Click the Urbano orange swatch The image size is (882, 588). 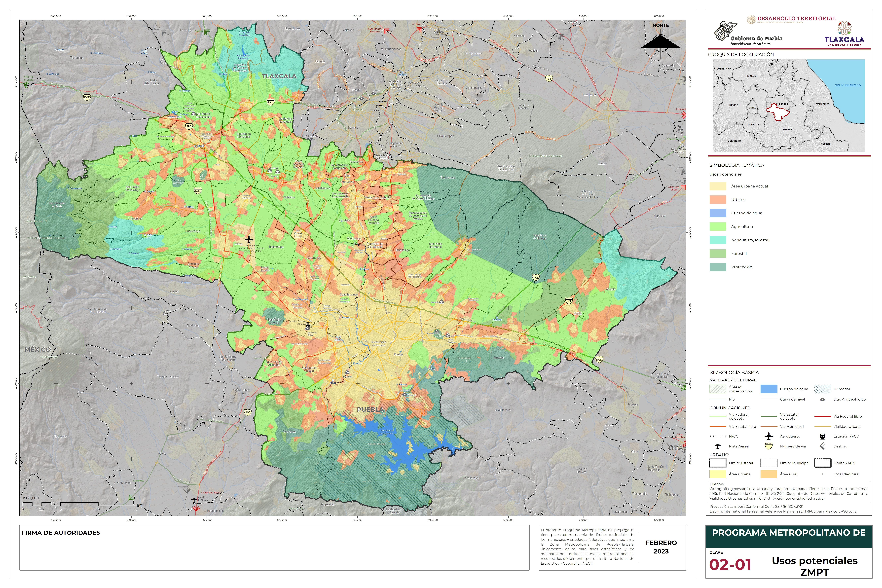718,199
